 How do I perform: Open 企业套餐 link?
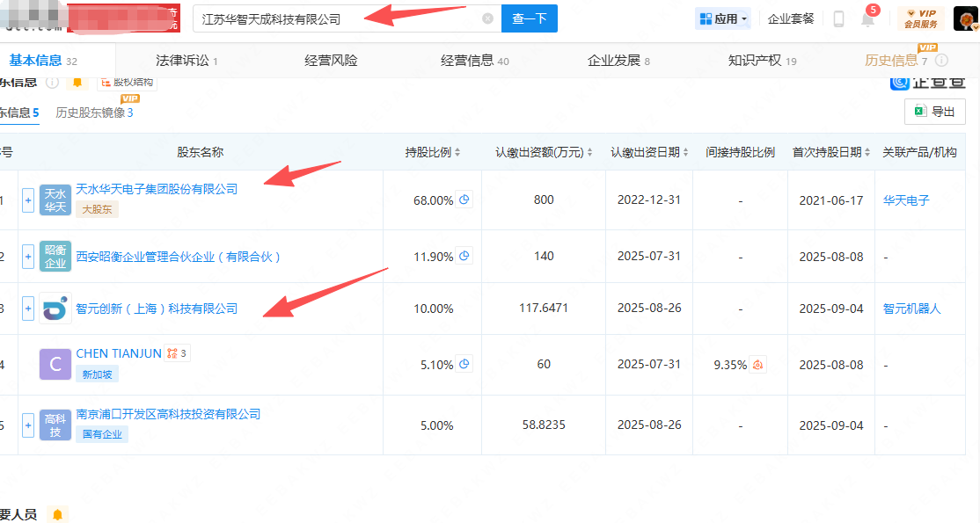click(x=791, y=18)
